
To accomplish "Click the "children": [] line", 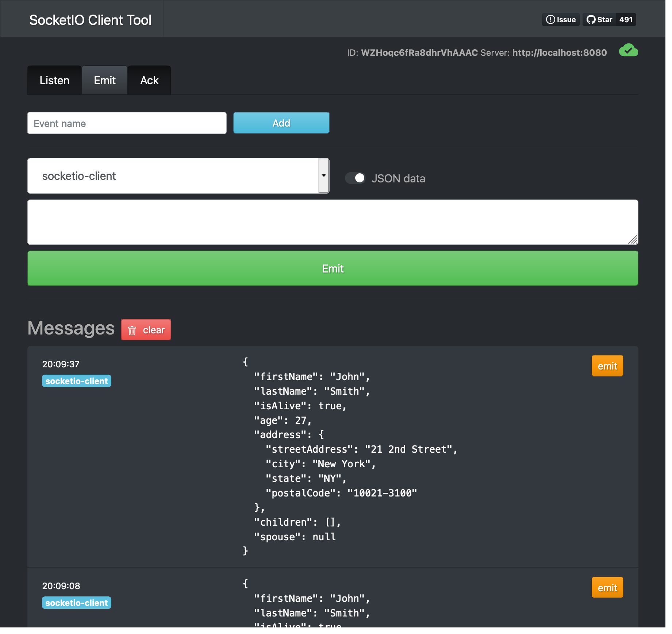I will 297,522.
